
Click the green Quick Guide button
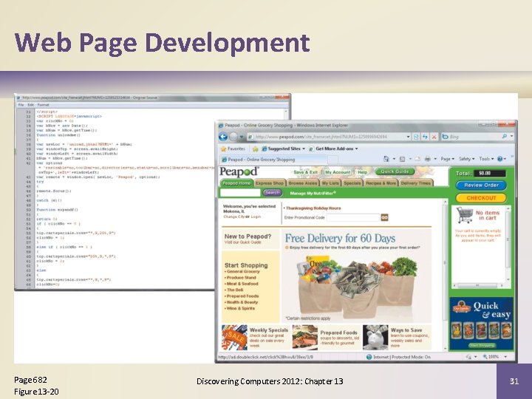coord(395,171)
